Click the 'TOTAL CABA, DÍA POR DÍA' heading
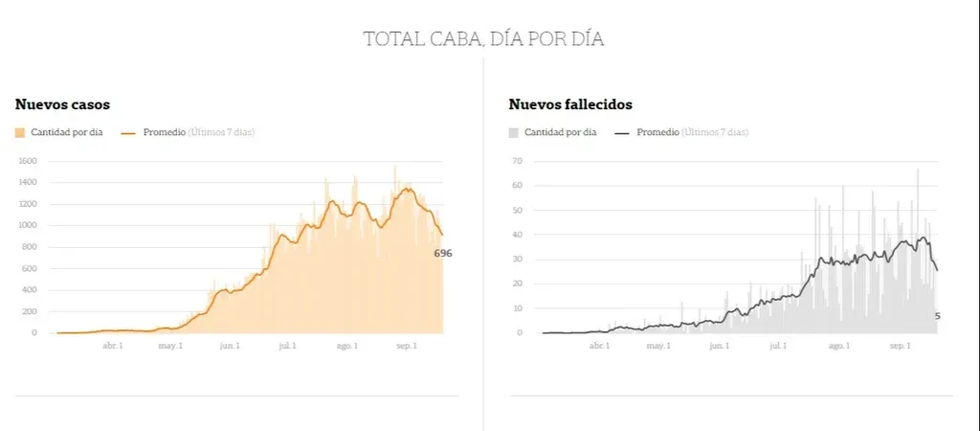Screen dimensions: 980x431 (x=483, y=39)
